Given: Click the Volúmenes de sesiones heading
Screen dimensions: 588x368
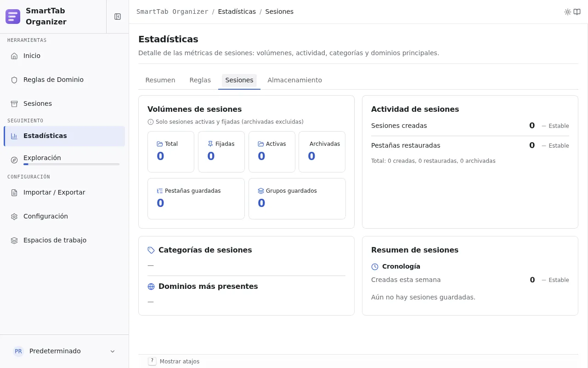Looking at the screenshot, I should 195,109.
